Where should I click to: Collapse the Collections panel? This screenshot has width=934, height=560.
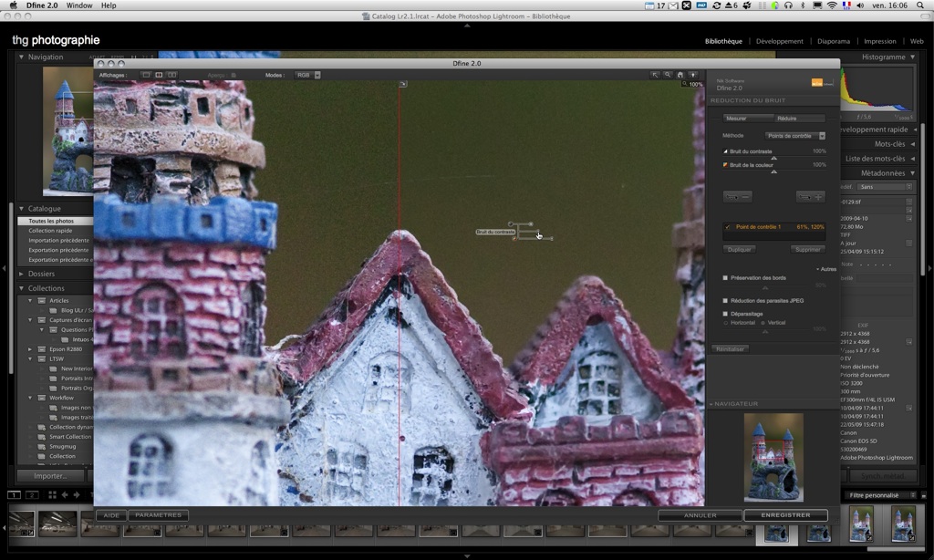click(22, 288)
